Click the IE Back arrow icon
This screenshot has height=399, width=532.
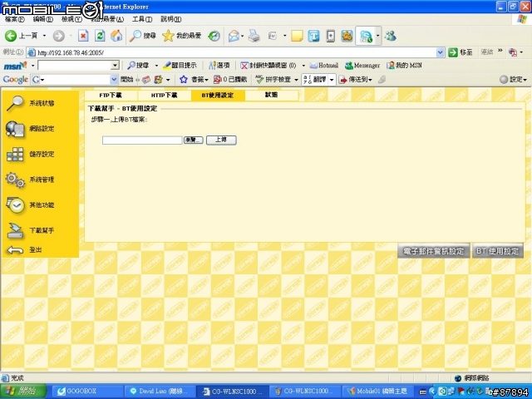coord(11,36)
